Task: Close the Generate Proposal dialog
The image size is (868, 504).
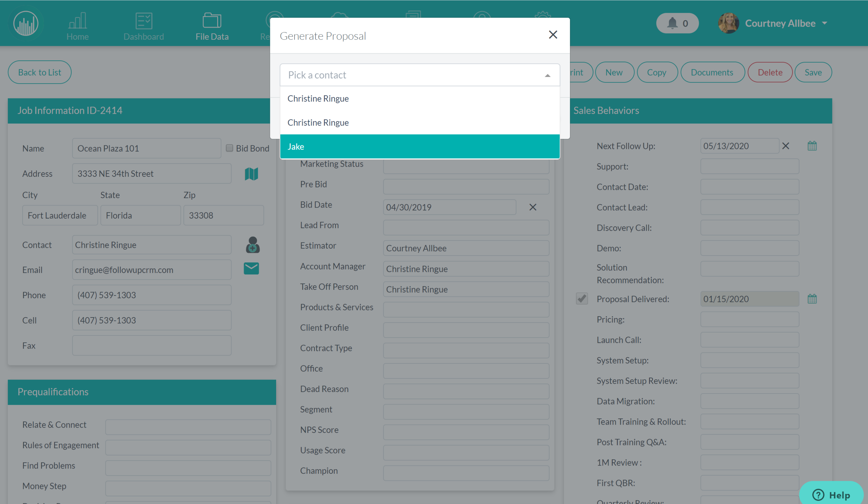Action: tap(553, 35)
